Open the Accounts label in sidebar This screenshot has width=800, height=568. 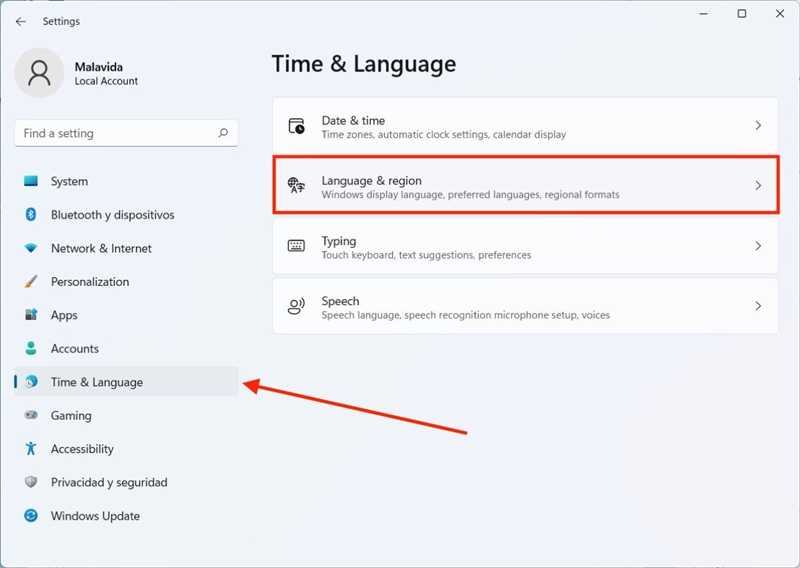pyautogui.click(x=74, y=349)
